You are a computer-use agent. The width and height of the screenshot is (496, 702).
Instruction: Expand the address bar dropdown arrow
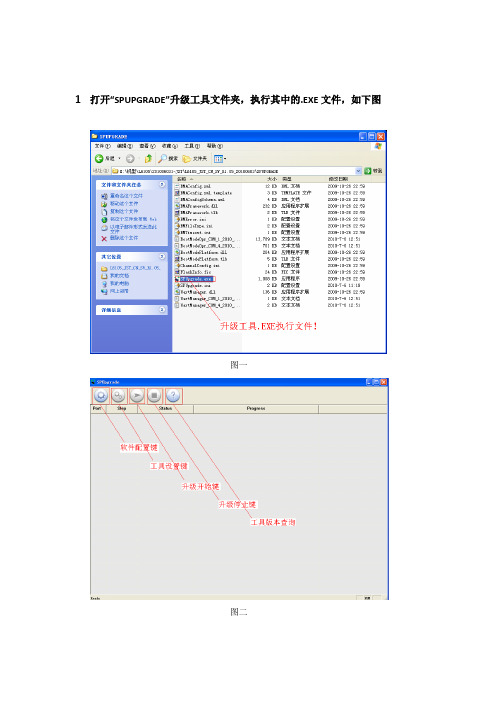point(358,171)
